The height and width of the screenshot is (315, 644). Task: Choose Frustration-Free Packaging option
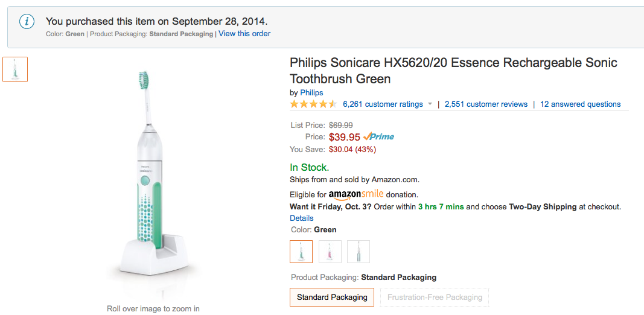coord(435,297)
